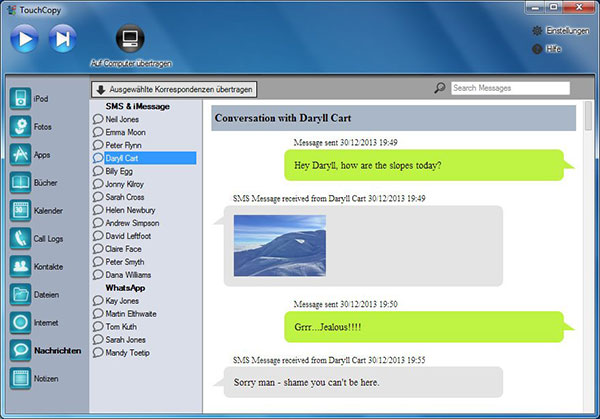Open the iPod section icon
600x419 pixels.
(x=21, y=98)
